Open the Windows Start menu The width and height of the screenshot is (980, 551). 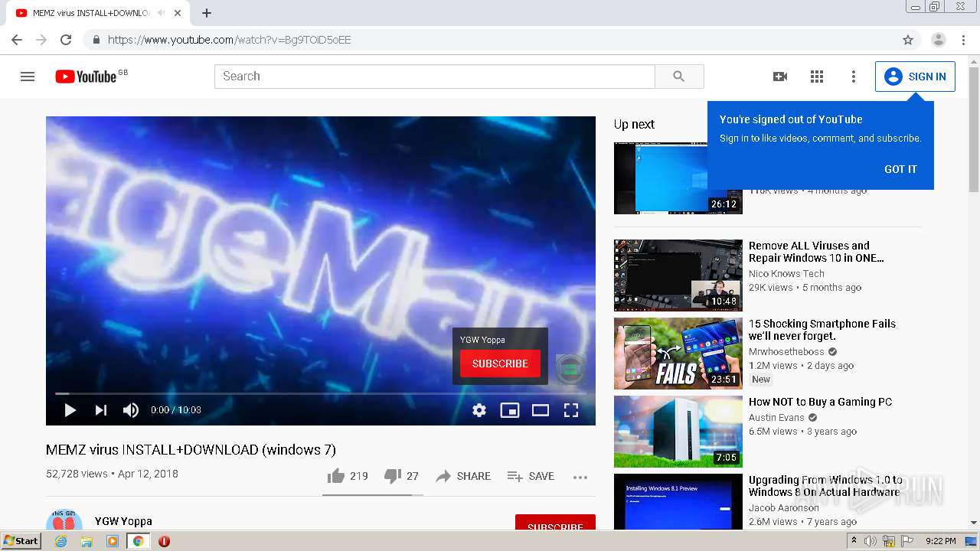tap(21, 541)
